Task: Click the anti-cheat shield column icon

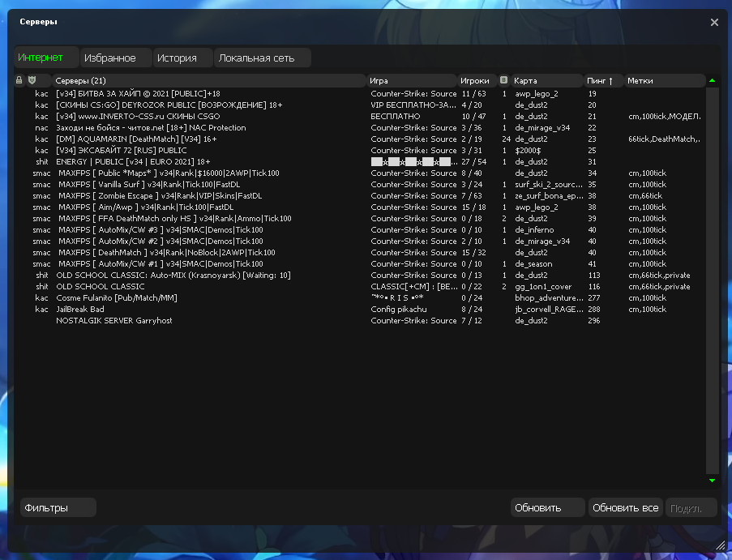Action: click(32, 80)
